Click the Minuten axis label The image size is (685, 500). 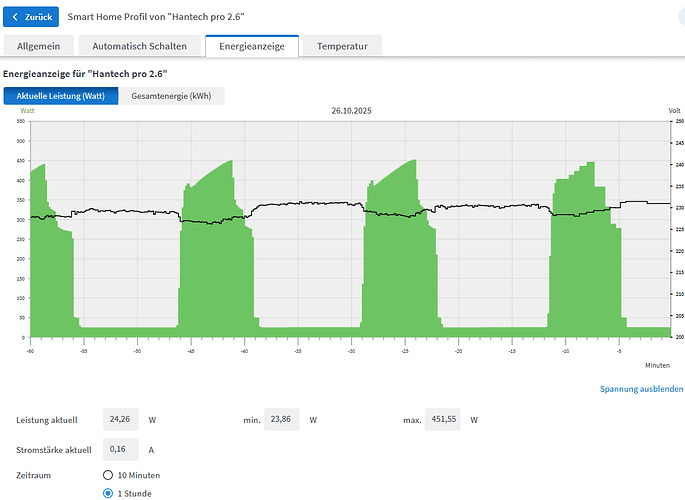[x=657, y=365]
